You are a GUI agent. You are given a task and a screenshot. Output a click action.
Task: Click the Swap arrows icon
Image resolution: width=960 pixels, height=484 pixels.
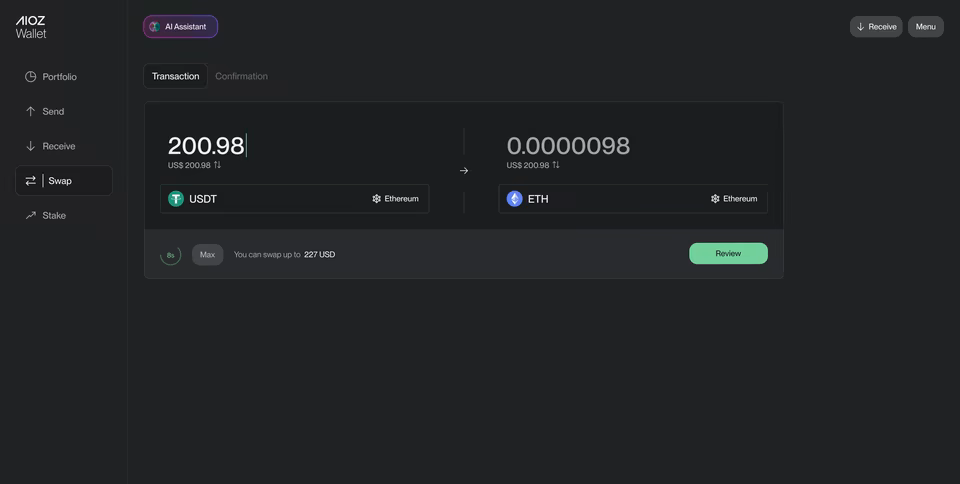point(31,181)
